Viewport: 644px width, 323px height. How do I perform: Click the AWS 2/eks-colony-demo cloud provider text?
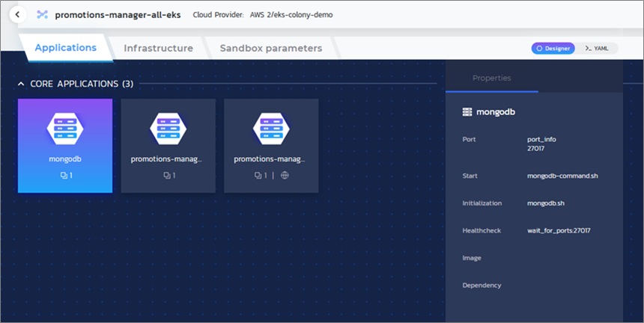point(291,15)
